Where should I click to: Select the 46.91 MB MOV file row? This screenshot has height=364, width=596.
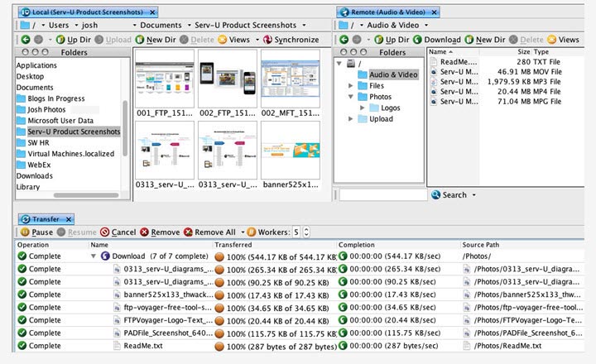coord(506,71)
